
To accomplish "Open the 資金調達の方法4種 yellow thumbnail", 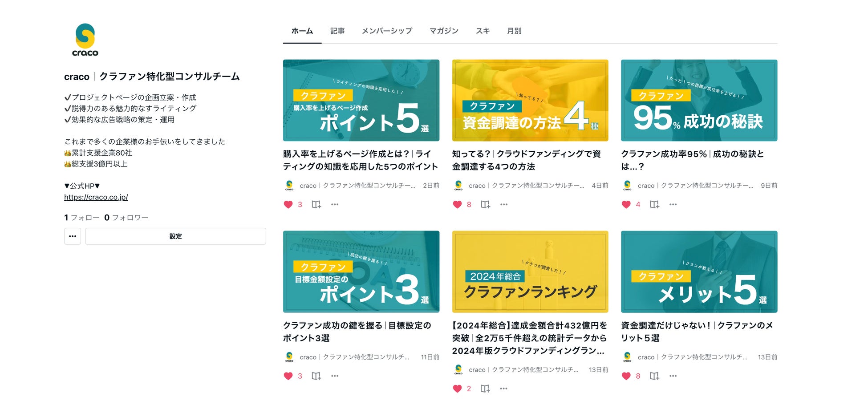I will [x=530, y=101].
